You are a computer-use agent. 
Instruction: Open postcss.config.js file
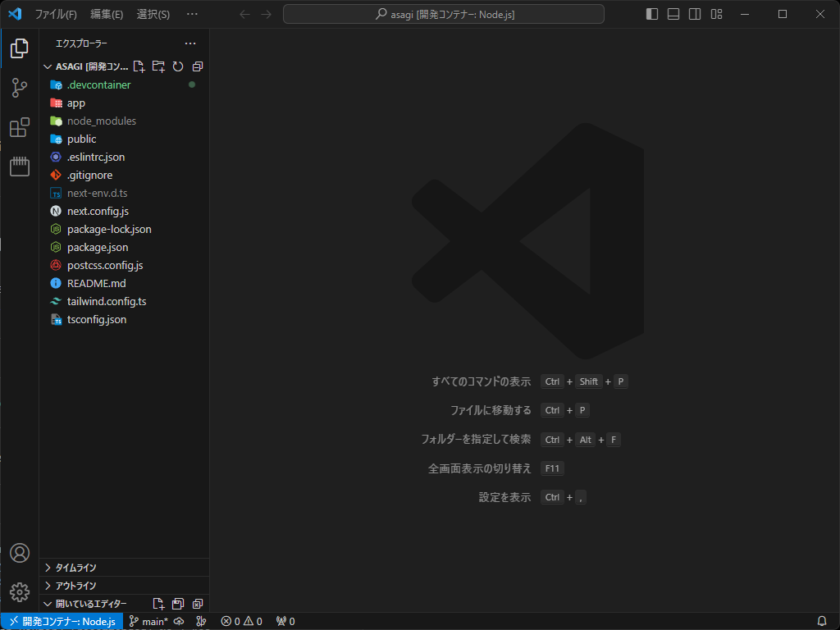pyautogui.click(x=123, y=265)
